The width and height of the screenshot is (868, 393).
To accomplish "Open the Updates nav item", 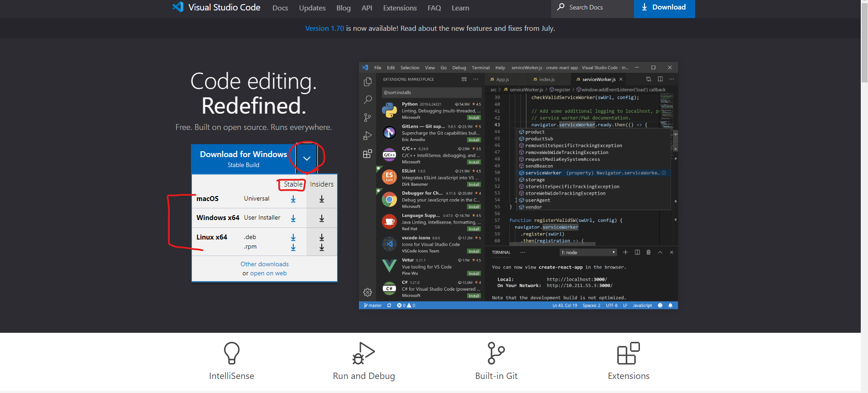I will pos(312,8).
